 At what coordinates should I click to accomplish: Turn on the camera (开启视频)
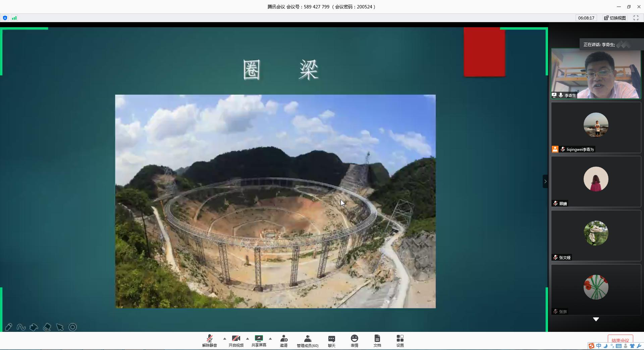(x=236, y=340)
